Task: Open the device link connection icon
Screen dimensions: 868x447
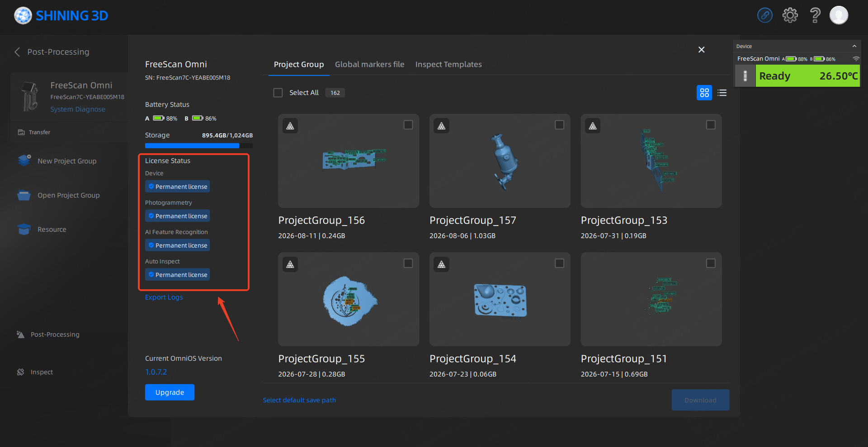Action: (765, 15)
